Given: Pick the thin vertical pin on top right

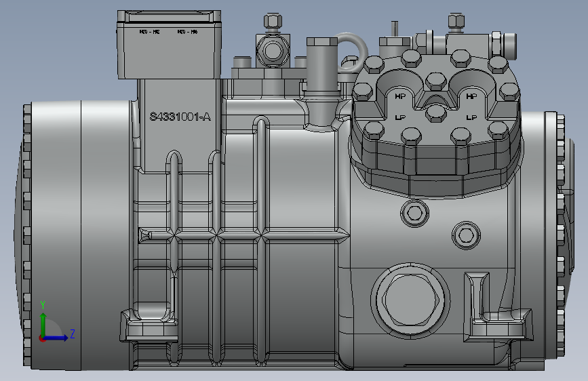Looking at the screenshot, I should tap(394, 29).
